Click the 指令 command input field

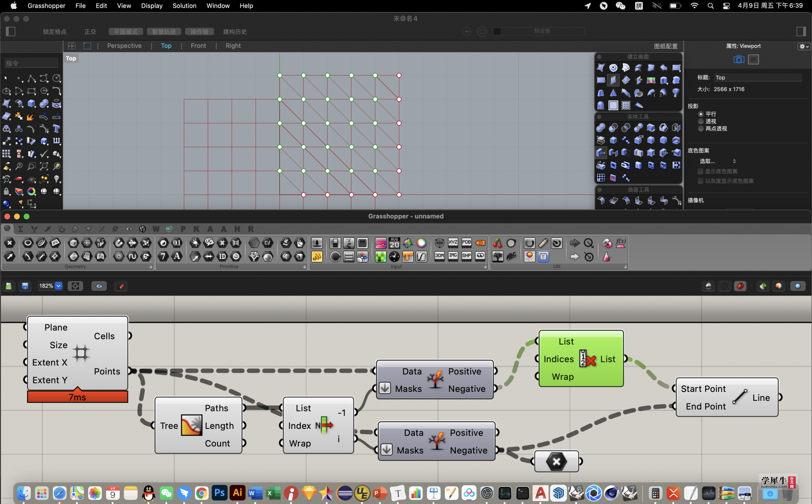(31, 63)
